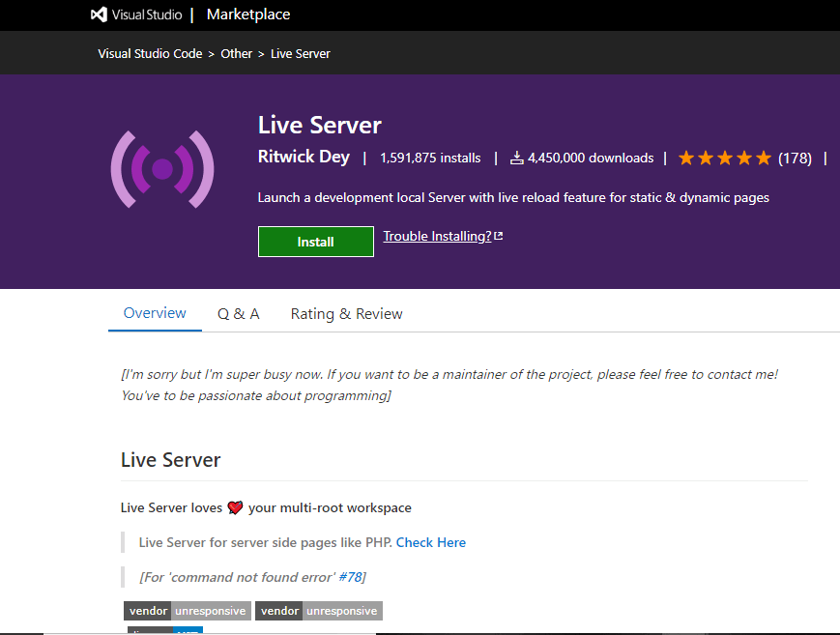Open the Other category breadcrumb
Screen dimensions: 840x635
pyautogui.click(x=236, y=53)
